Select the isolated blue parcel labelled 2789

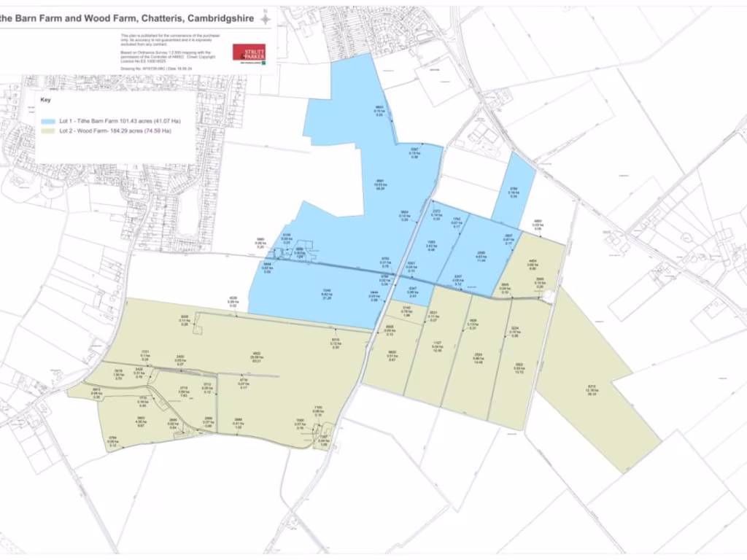(514, 192)
